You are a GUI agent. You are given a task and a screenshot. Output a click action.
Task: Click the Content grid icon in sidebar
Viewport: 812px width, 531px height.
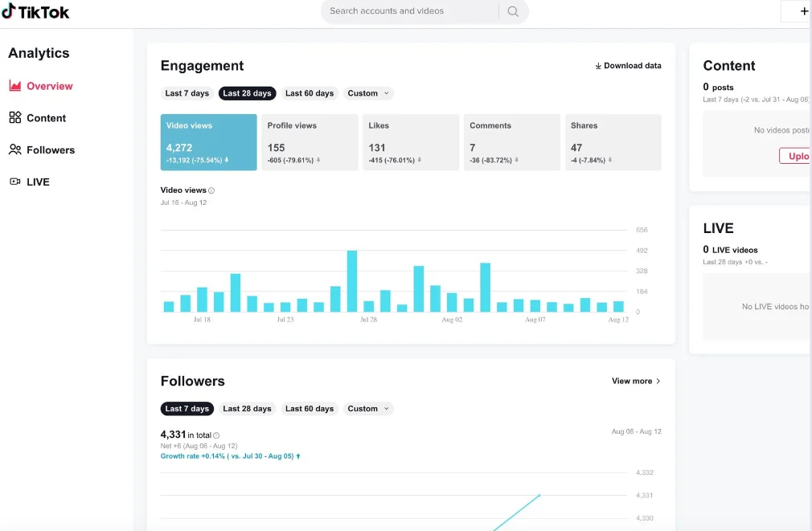[14, 118]
